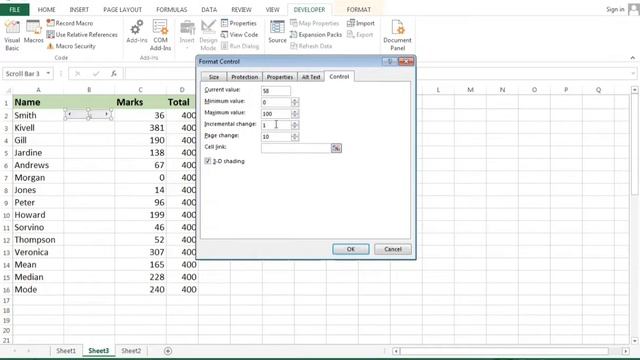
Task: Open the Document Panel
Action: click(x=397, y=36)
